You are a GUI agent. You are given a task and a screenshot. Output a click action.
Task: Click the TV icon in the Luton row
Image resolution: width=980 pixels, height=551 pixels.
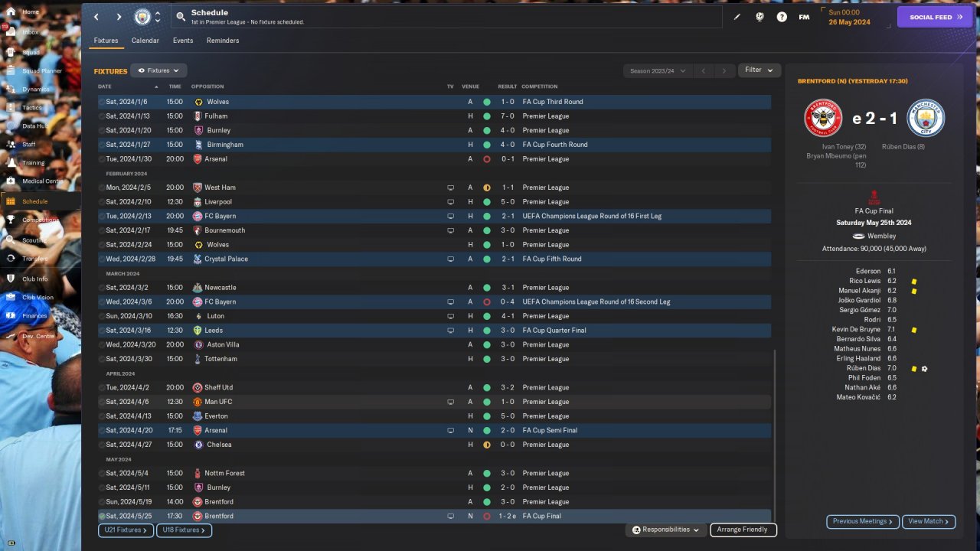pos(451,316)
